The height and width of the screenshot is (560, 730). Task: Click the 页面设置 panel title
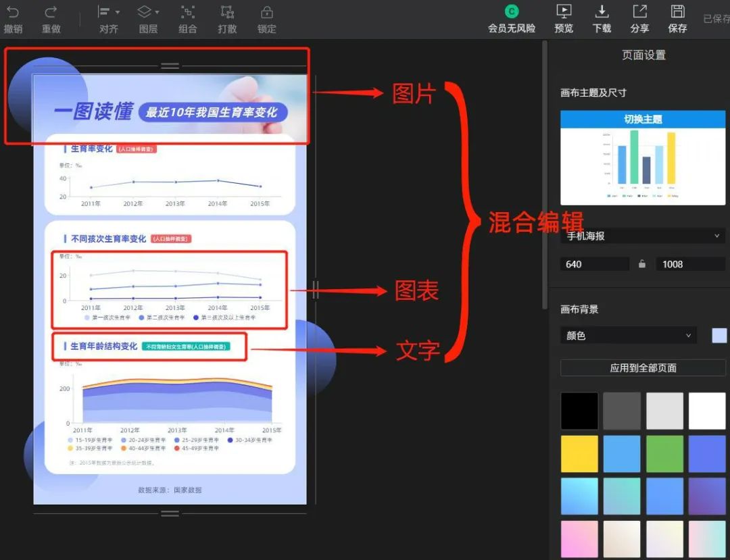point(644,55)
